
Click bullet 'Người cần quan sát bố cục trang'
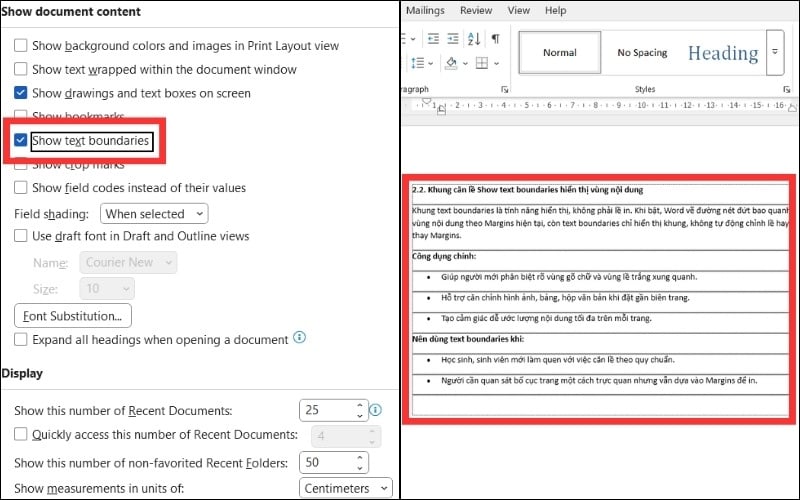pyautogui.click(x=599, y=381)
